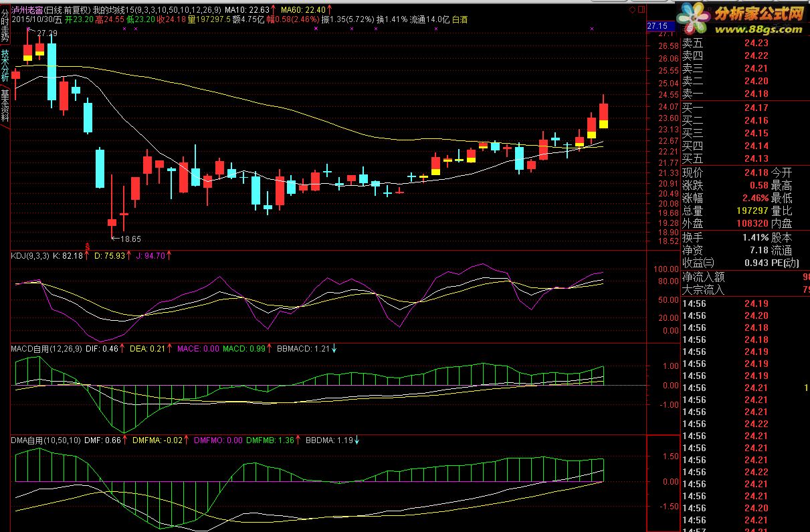
Task: Click the 18.65 low price marker
Action: tap(130, 239)
